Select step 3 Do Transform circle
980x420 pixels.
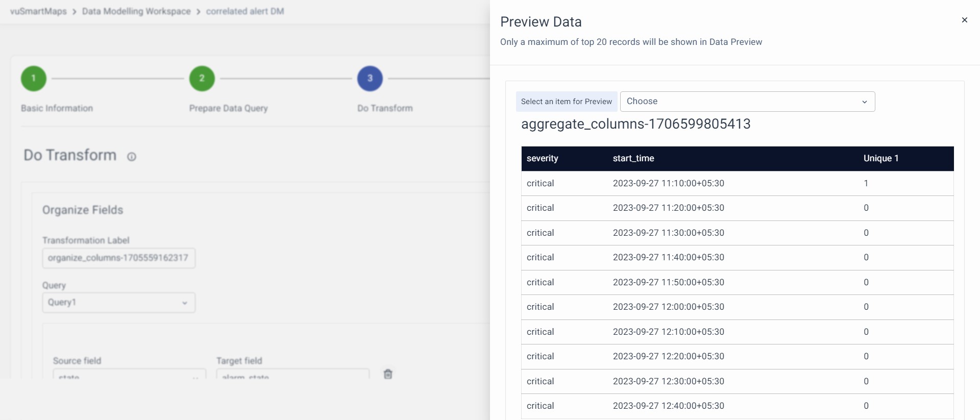(370, 79)
